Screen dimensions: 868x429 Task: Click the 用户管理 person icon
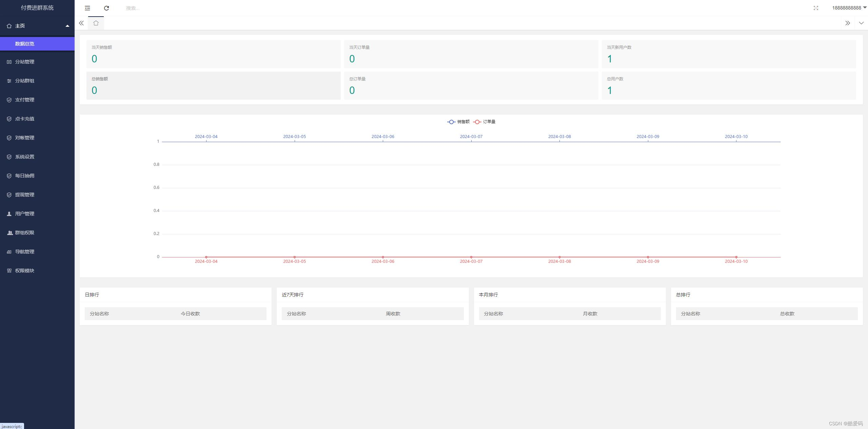click(9, 214)
